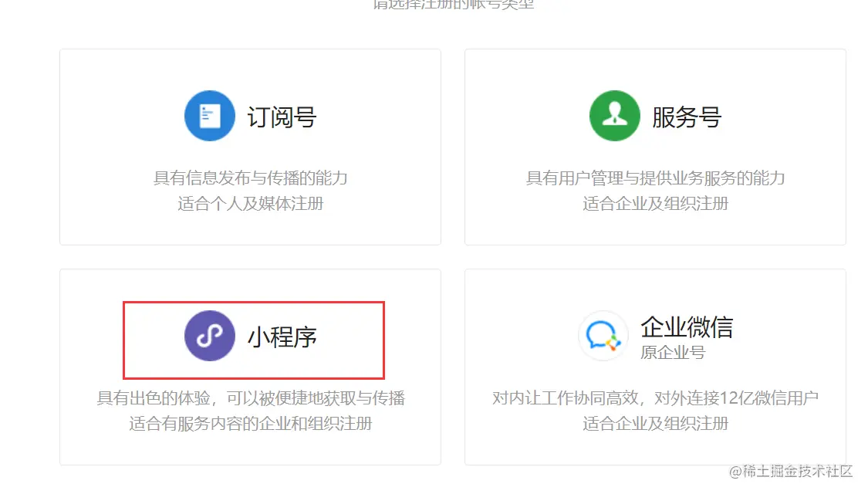
Task: Click the 企业微信 chat bubble icon
Action: [x=603, y=336]
